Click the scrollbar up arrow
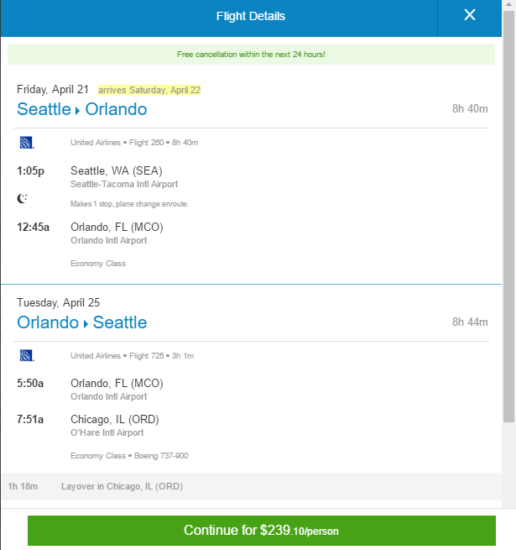Screen dimensions: 516x550 (x=509, y=4)
